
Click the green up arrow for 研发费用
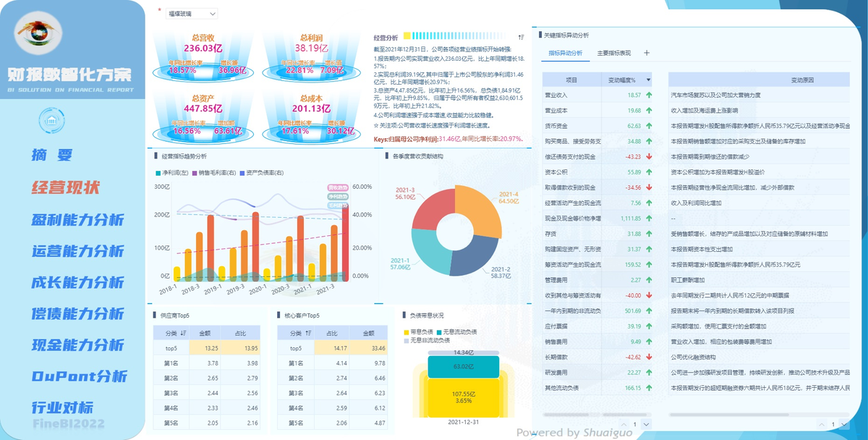649,373
